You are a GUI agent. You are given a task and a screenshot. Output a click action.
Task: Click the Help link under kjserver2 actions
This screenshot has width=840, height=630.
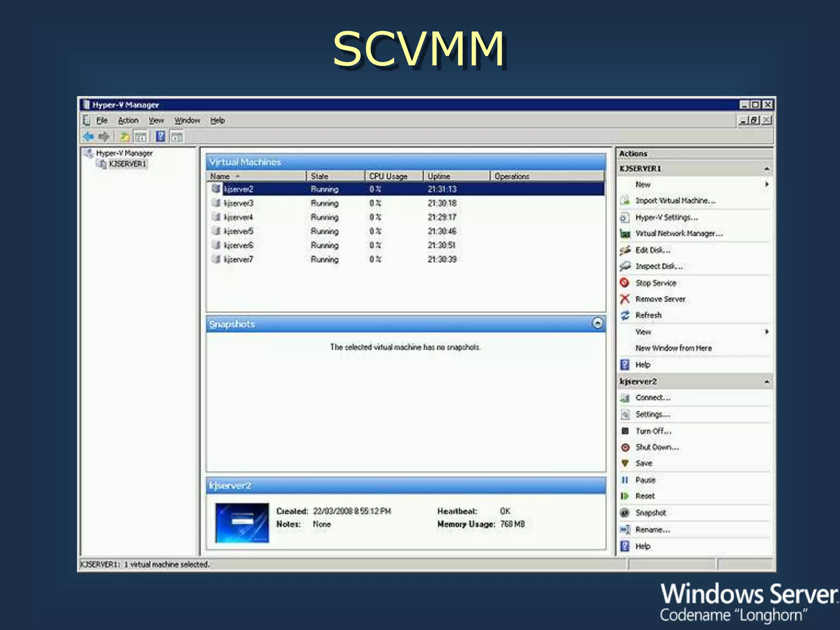point(643,546)
